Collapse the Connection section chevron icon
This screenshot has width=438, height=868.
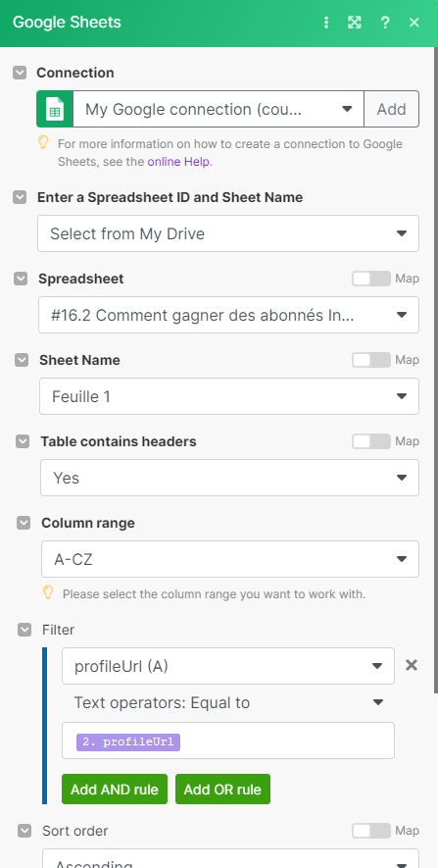[x=20, y=73]
